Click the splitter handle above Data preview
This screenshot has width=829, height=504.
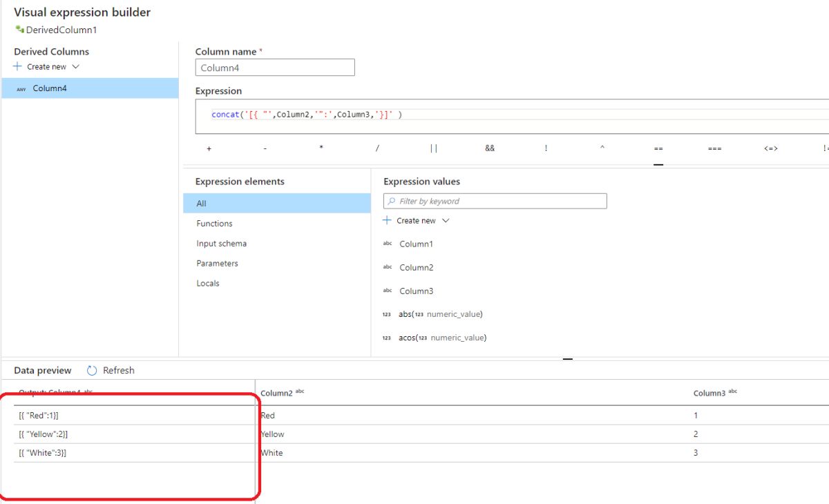click(x=568, y=359)
